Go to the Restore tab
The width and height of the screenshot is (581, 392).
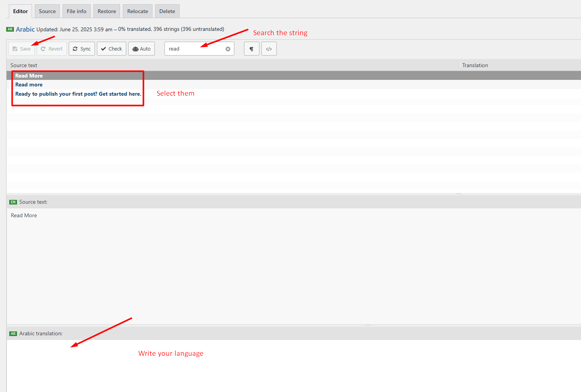pyautogui.click(x=107, y=11)
